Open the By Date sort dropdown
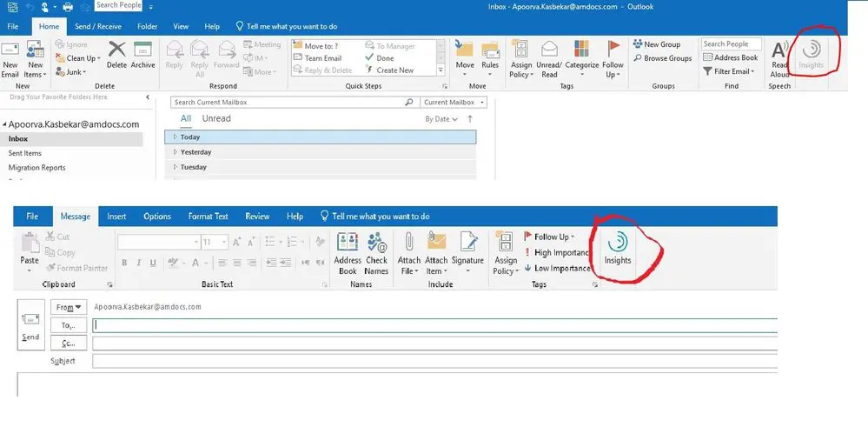The image size is (868, 434). click(x=441, y=119)
